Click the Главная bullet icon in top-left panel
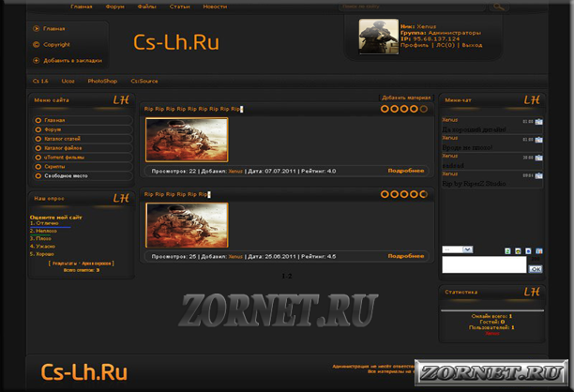574x392 pixels. (x=36, y=29)
